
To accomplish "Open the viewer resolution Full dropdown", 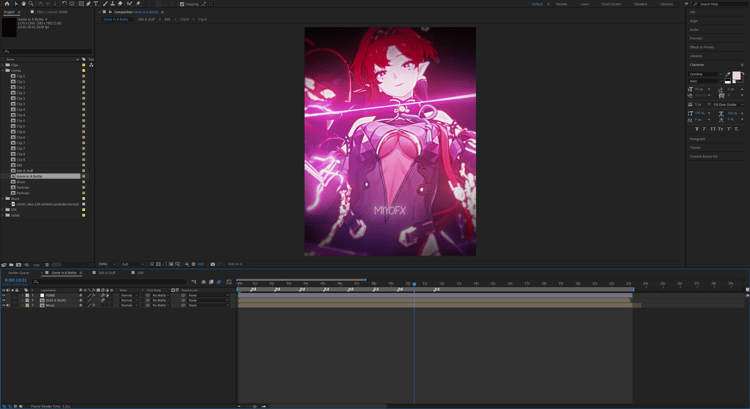I will pos(132,264).
